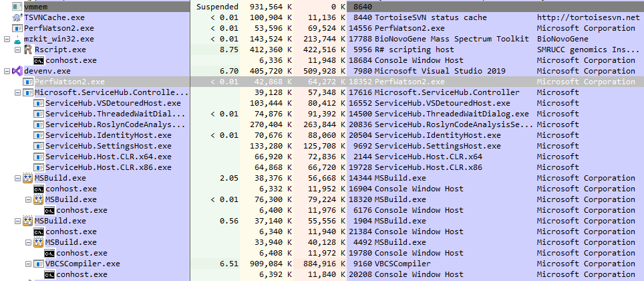Select the ServiceHub.IdentityHost.exe process row
Image resolution: width=644 pixels, height=281 pixels.
(108, 135)
